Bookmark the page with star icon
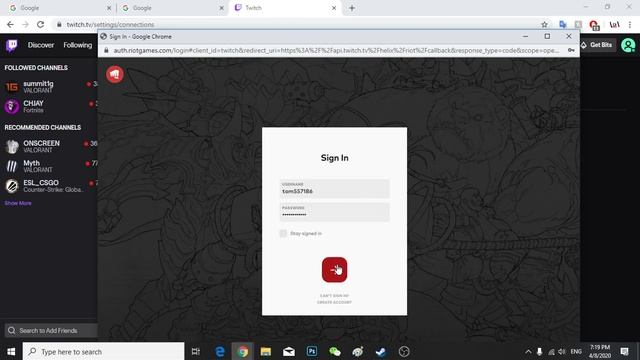 [x=544, y=24]
